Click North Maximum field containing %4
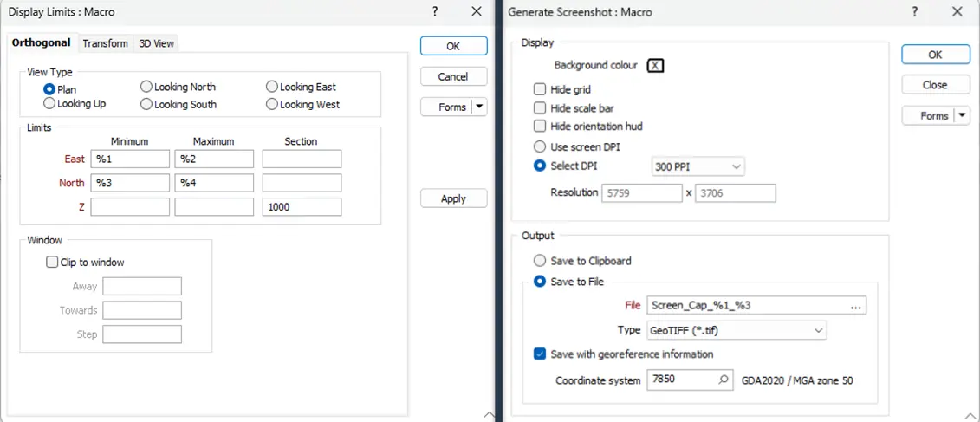 [214, 183]
